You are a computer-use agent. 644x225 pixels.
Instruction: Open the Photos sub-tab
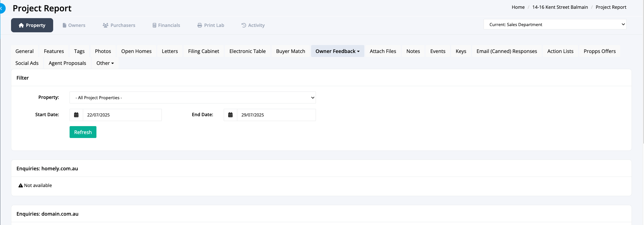coord(103,51)
